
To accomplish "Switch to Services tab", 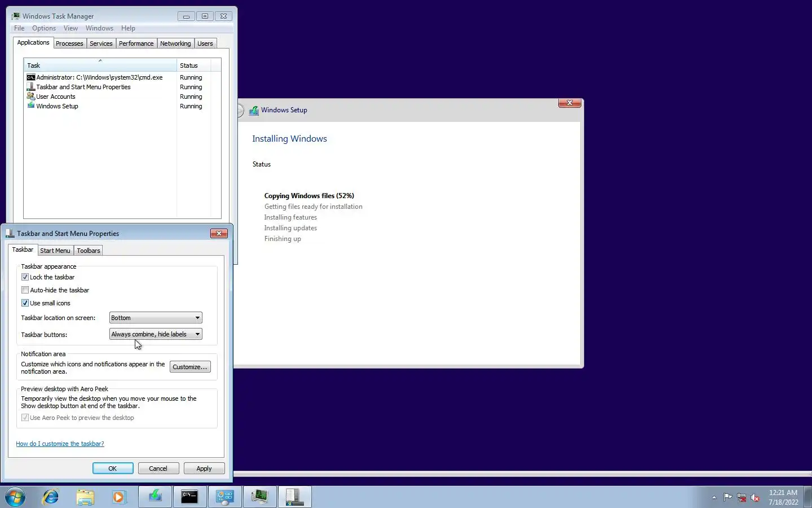I will (x=101, y=43).
